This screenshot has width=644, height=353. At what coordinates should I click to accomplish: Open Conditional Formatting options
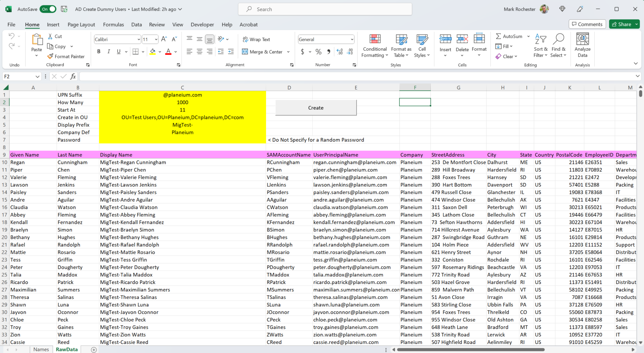[375, 45]
